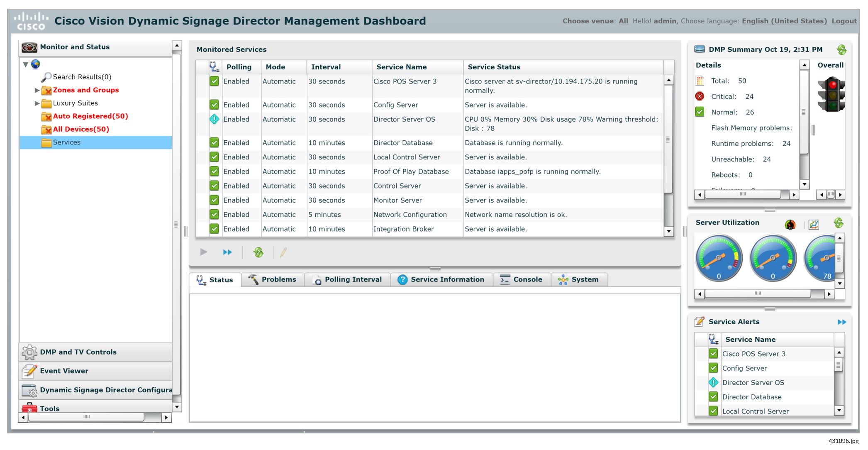The image size is (868, 450).
Task: Click the Cisco POS Server 3 status checkmark
Action: (214, 81)
